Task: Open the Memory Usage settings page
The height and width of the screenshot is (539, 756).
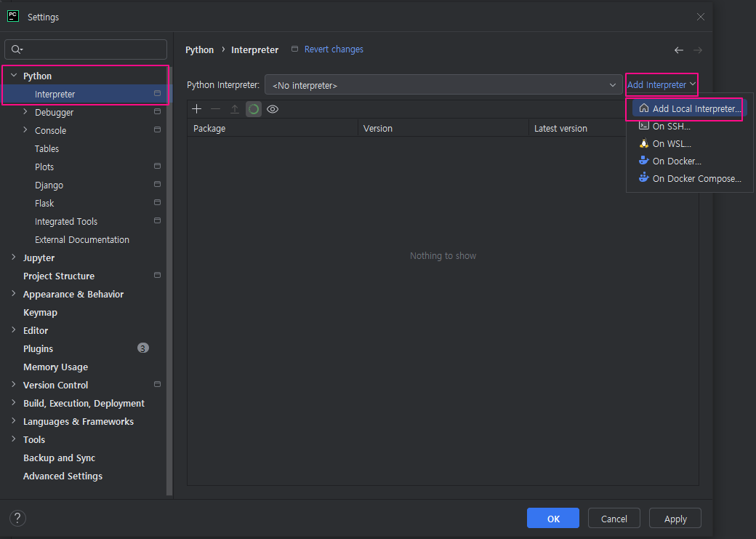Action: [x=55, y=367]
